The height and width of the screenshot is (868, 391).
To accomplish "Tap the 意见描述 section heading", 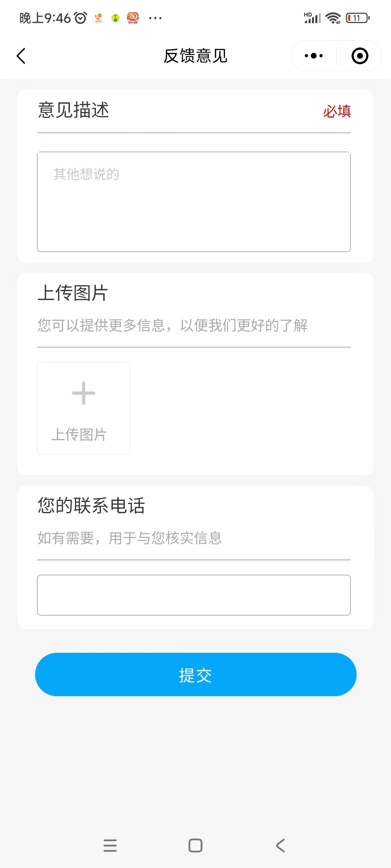I will point(73,110).
